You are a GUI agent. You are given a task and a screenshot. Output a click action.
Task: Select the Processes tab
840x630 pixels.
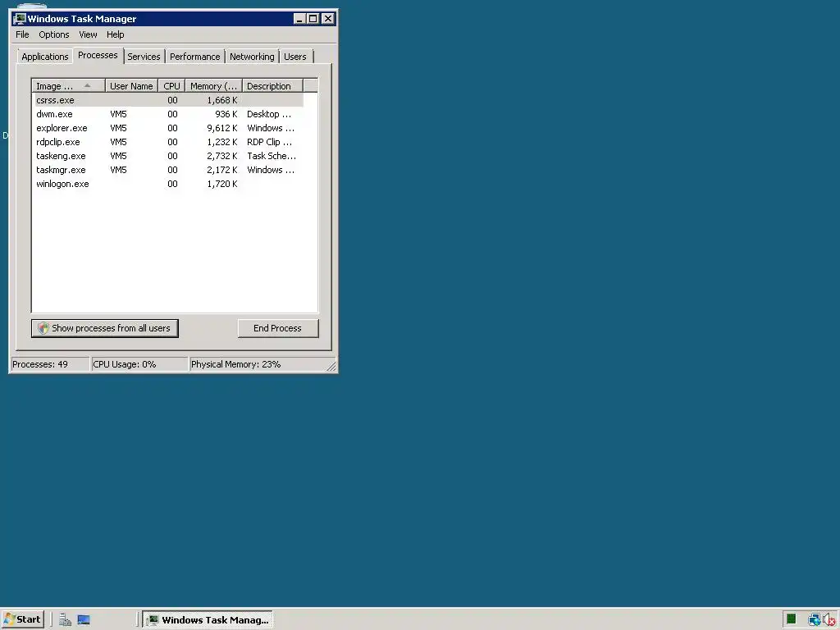click(x=98, y=55)
